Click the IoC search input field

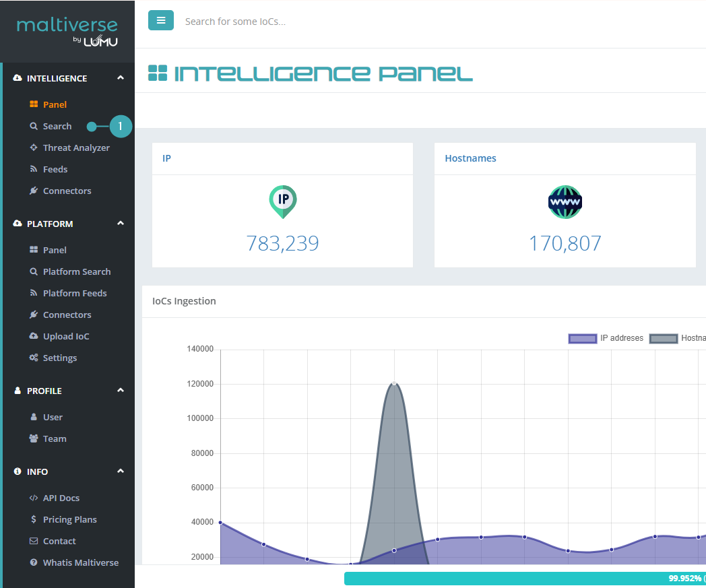point(404,22)
